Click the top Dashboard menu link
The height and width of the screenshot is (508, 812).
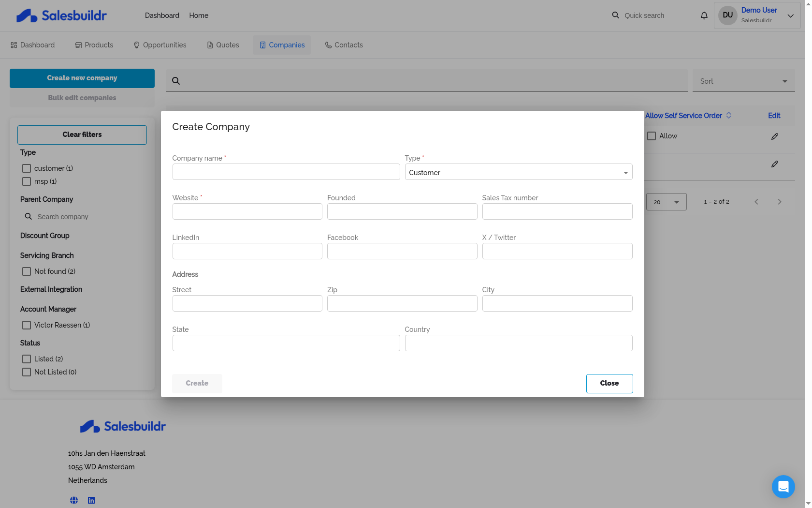[162, 15]
